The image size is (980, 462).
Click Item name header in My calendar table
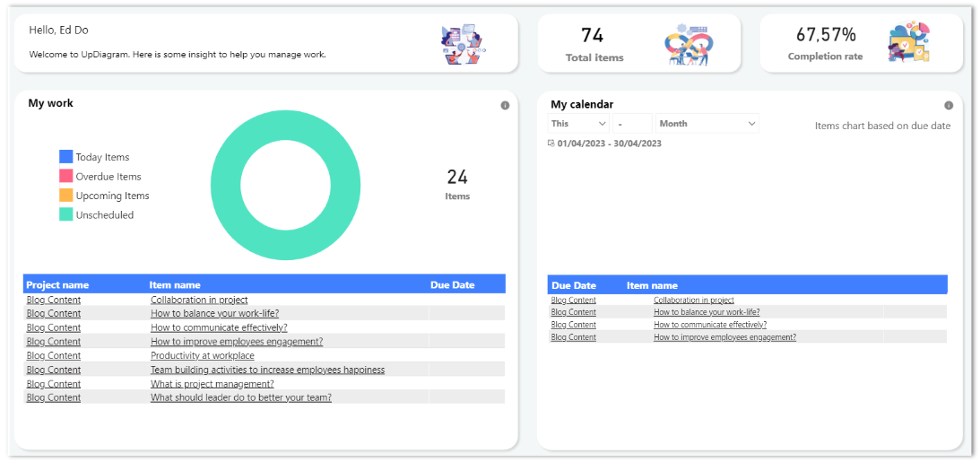click(x=652, y=285)
